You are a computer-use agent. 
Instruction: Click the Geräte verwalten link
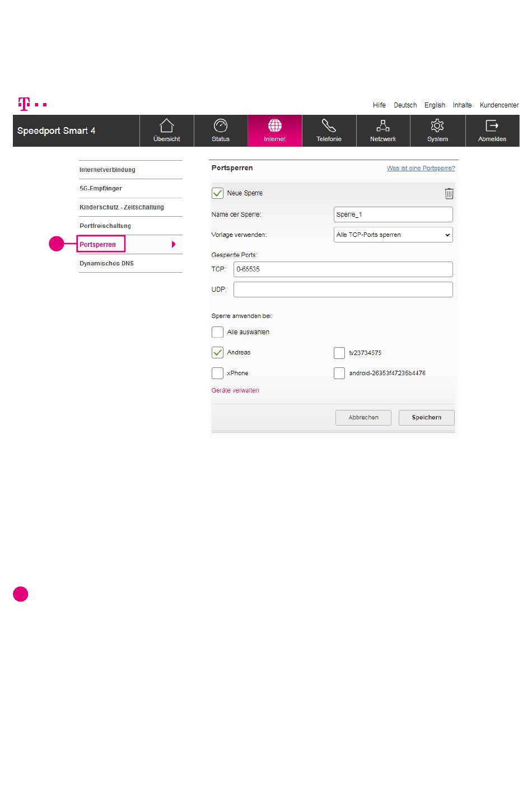pos(235,390)
